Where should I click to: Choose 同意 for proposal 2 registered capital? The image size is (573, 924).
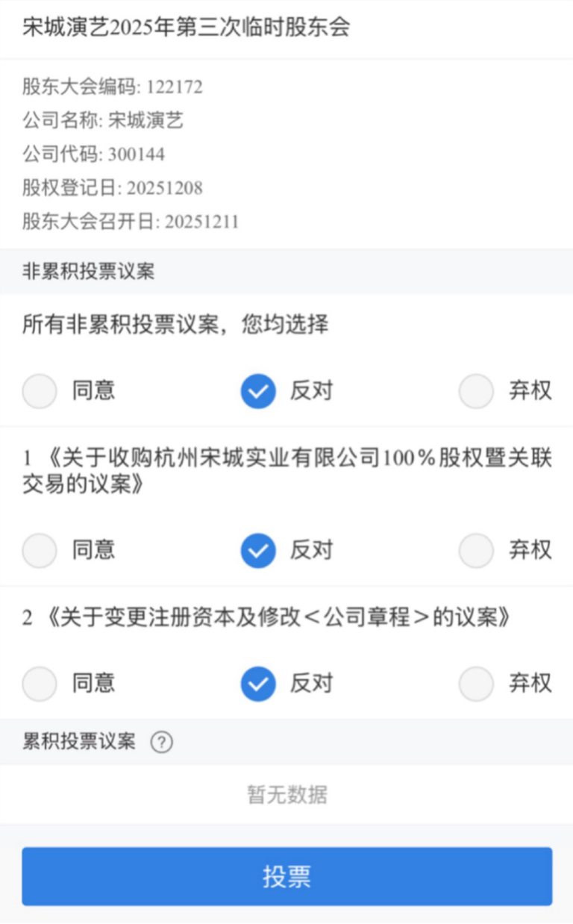pyautogui.click(x=40, y=684)
